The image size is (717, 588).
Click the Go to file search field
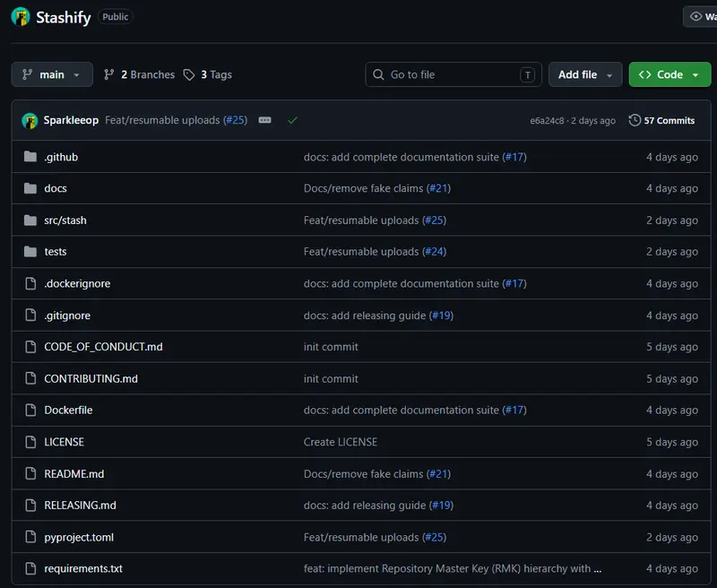click(454, 74)
